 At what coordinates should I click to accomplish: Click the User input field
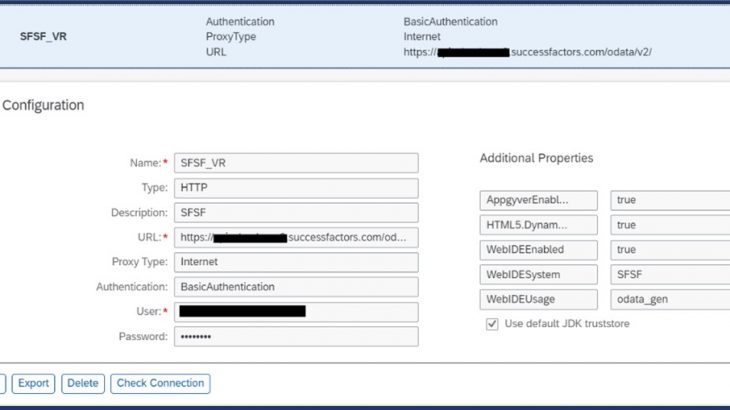coord(296,312)
